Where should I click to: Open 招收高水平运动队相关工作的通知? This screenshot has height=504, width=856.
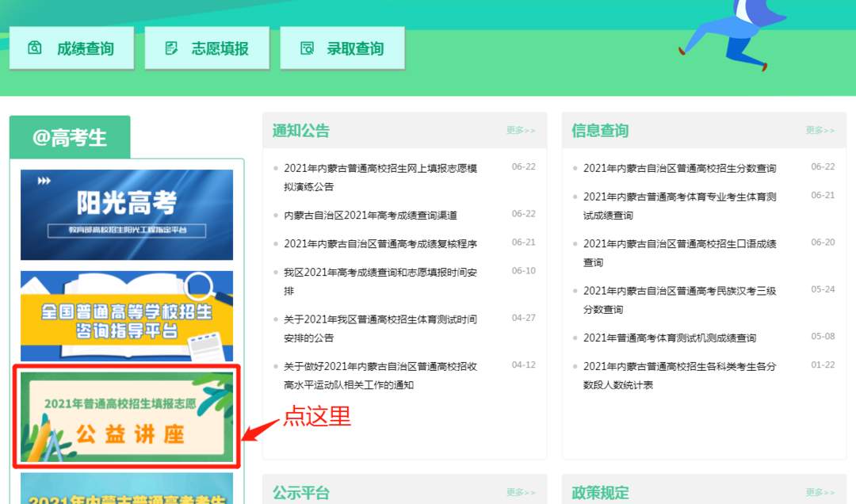(380, 375)
